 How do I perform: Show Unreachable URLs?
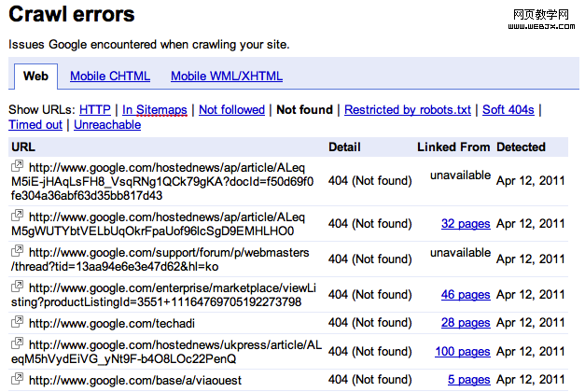click(107, 125)
